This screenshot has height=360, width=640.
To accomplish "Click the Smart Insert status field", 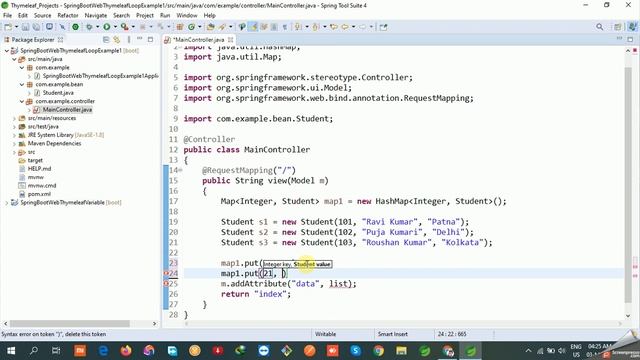I will [393, 334].
